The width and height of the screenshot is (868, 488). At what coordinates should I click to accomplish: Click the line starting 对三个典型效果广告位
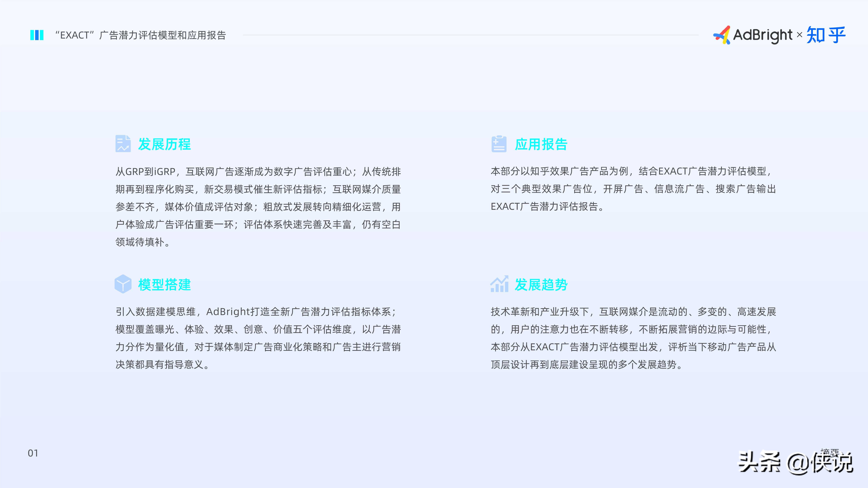tap(633, 189)
